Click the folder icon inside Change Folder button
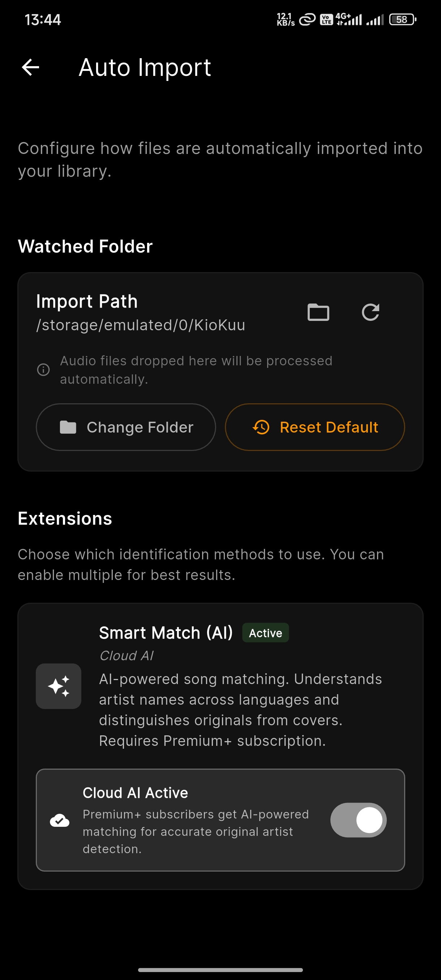Screen dimensions: 441x980 pyautogui.click(x=68, y=427)
